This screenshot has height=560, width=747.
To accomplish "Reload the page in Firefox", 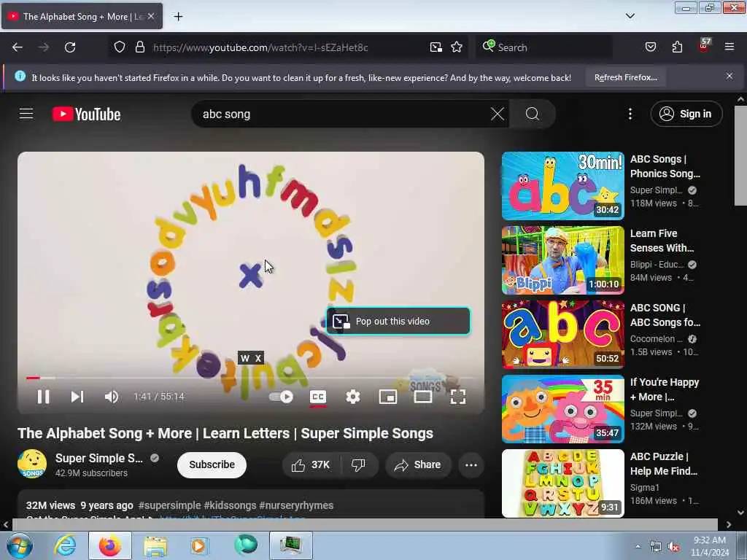I will 70,47.
